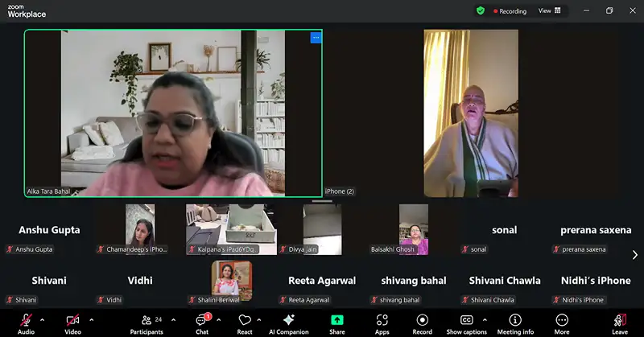The image size is (644, 337).
Task: Open the Apps panel
Action: 382,321
